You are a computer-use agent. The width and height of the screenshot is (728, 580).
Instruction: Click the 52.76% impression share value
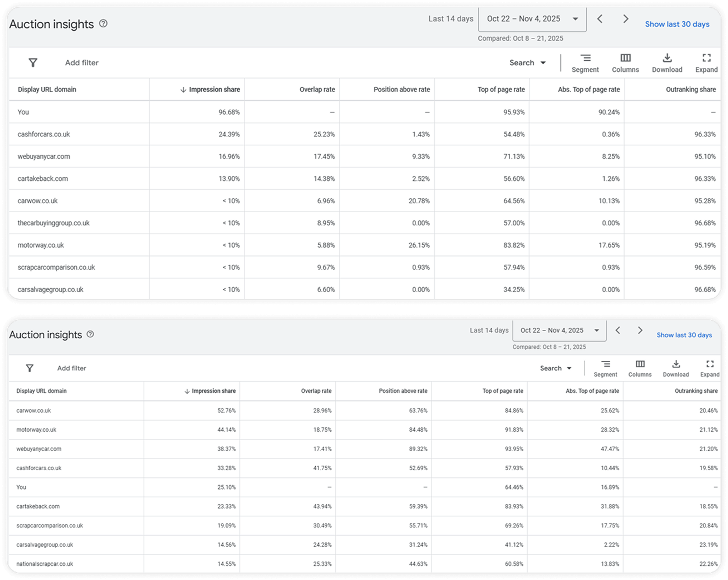(227, 411)
